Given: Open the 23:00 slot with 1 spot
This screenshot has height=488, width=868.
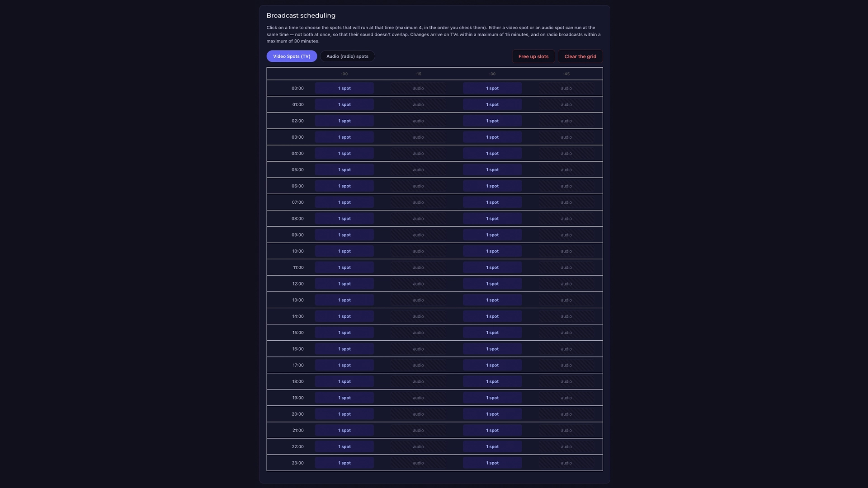Looking at the screenshot, I should [x=344, y=463].
